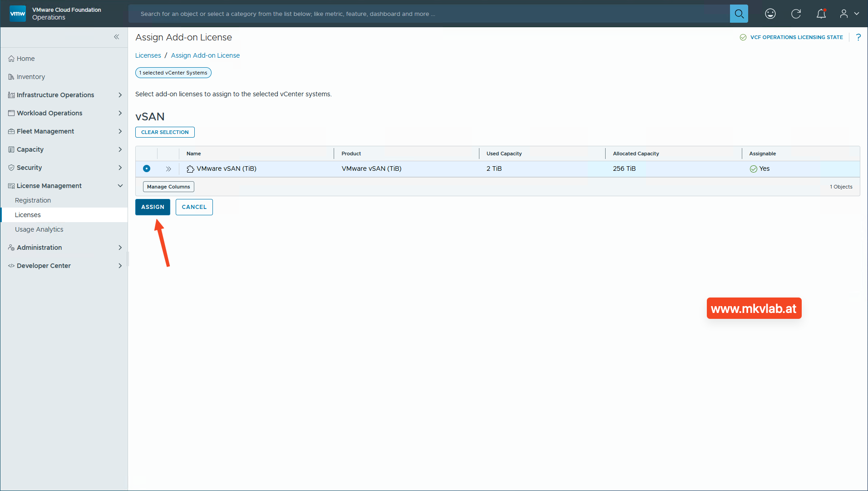Click the ASSIGN button
The width and height of the screenshot is (868, 491).
(153, 207)
